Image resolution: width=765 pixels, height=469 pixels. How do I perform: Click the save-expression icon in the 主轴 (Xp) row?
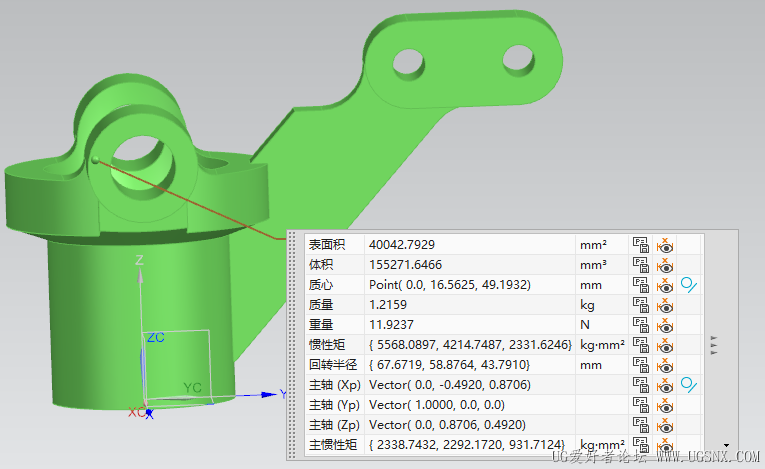click(x=641, y=385)
